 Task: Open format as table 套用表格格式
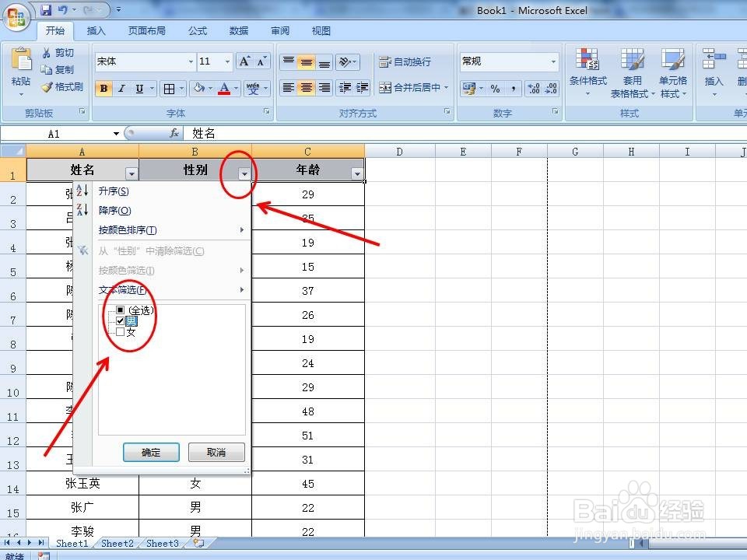(633, 73)
